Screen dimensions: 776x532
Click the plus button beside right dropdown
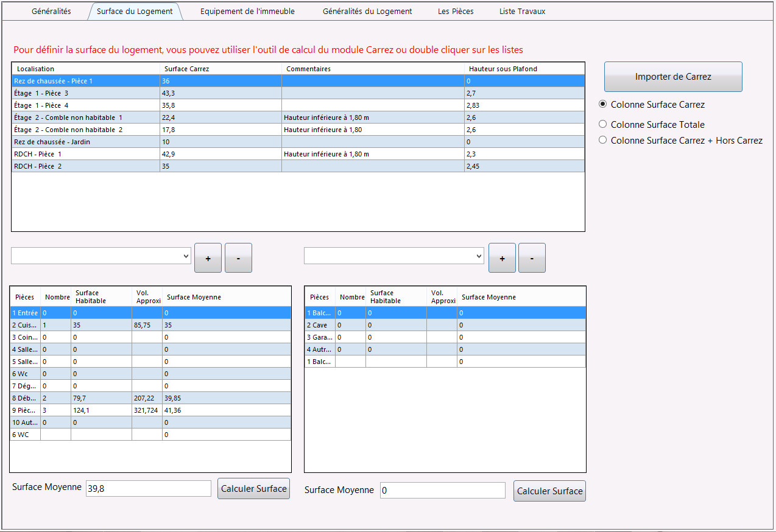click(x=503, y=258)
